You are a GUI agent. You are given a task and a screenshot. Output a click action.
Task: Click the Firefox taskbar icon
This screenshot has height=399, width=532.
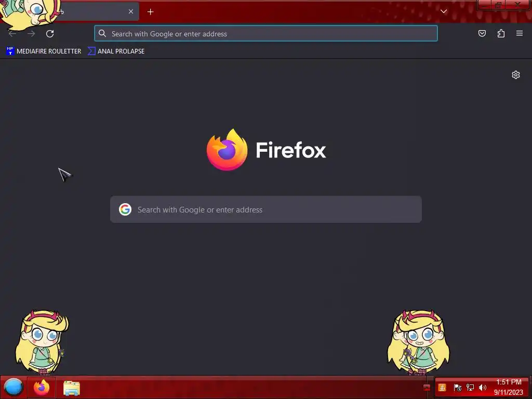[42, 388]
